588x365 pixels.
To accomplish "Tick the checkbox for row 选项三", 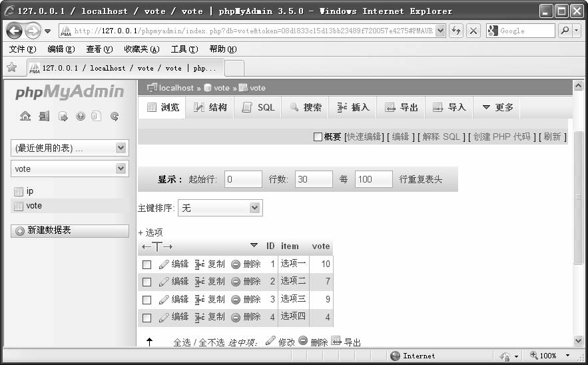I will tap(147, 300).
